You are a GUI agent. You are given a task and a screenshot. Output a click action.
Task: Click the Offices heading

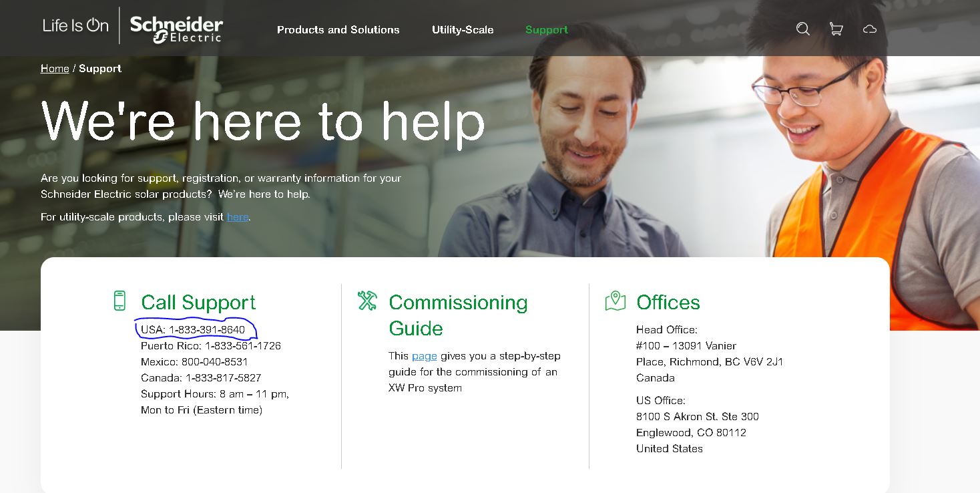[x=668, y=303]
